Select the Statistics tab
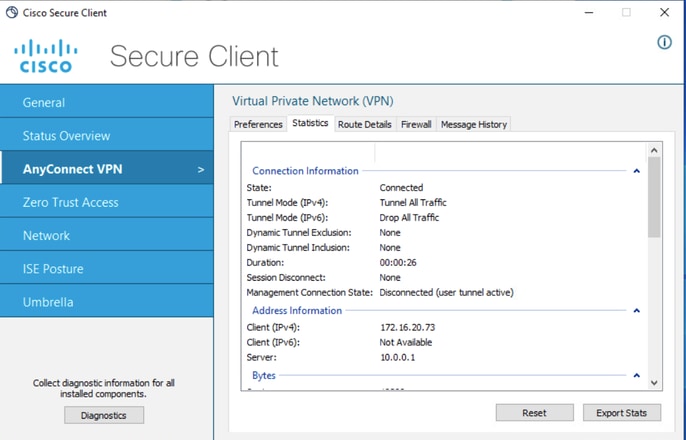 point(310,123)
